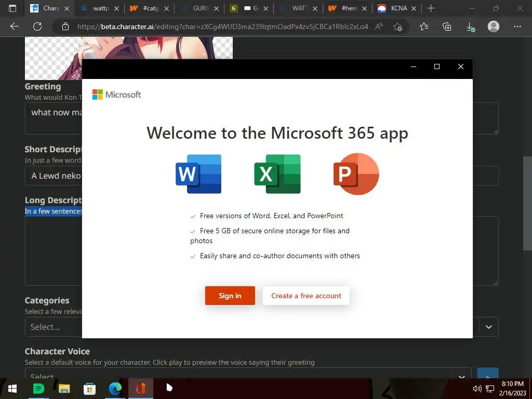
Task: Sign in to the Microsoft 365 app
Action: pos(230,296)
